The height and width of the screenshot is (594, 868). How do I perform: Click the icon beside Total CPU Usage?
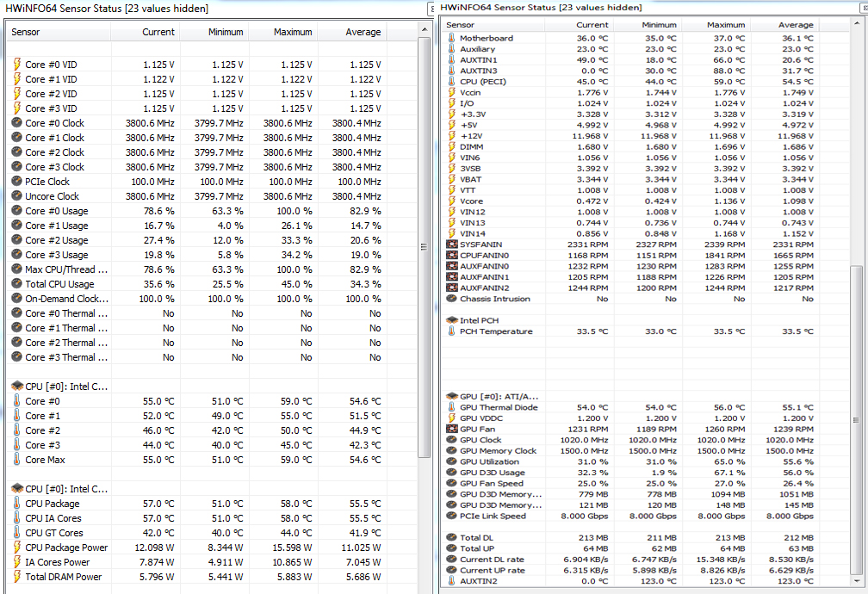pos(17,284)
